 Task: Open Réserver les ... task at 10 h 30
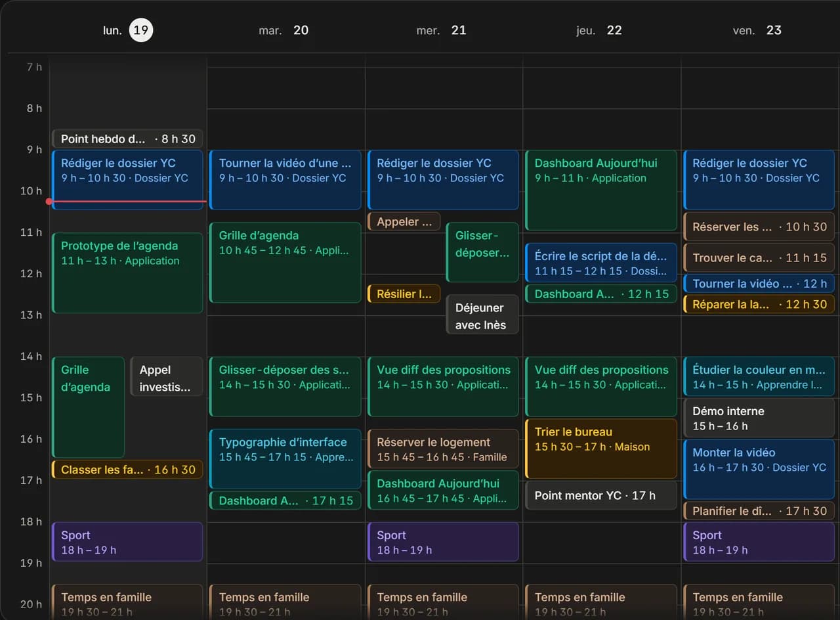pyautogui.click(x=759, y=227)
